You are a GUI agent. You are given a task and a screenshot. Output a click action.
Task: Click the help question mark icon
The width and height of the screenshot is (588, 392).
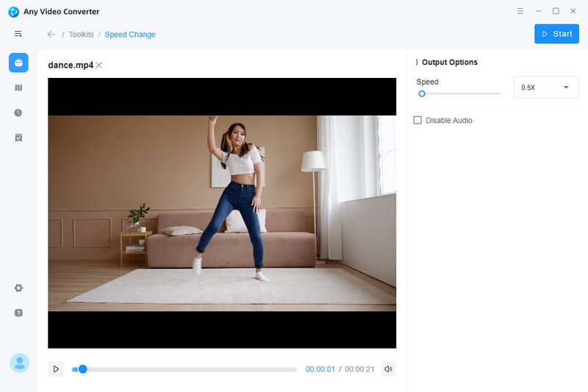tap(18, 313)
